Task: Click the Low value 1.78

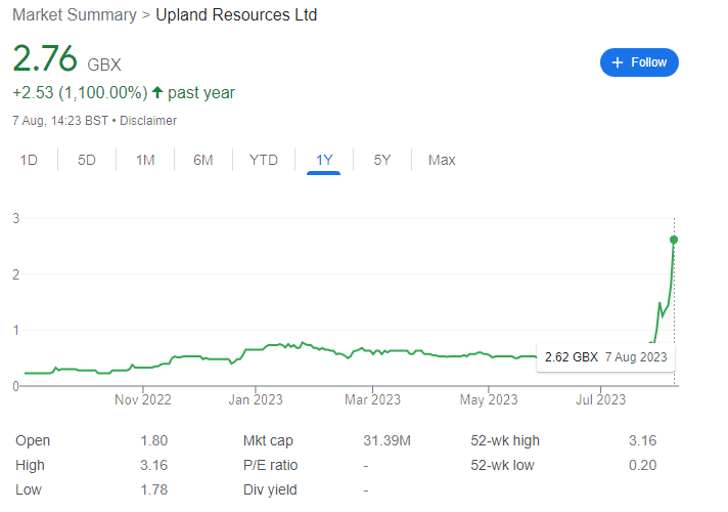Action: [154, 490]
